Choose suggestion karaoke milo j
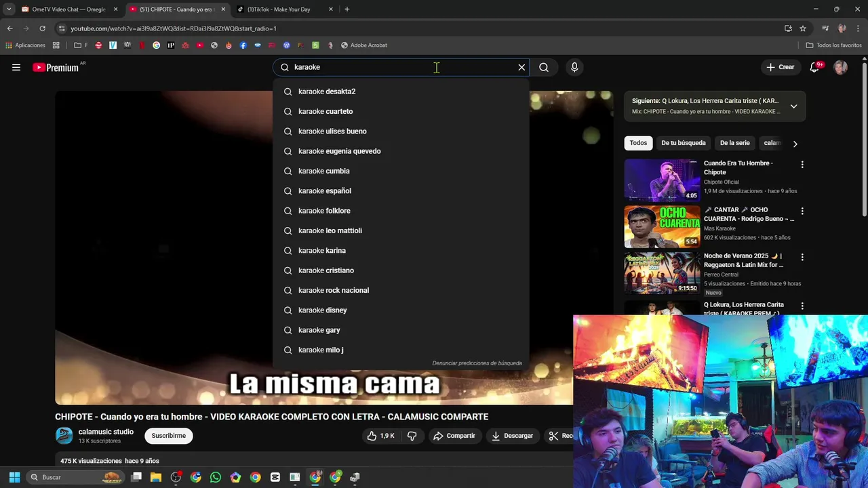This screenshot has height=488, width=868. (400, 350)
